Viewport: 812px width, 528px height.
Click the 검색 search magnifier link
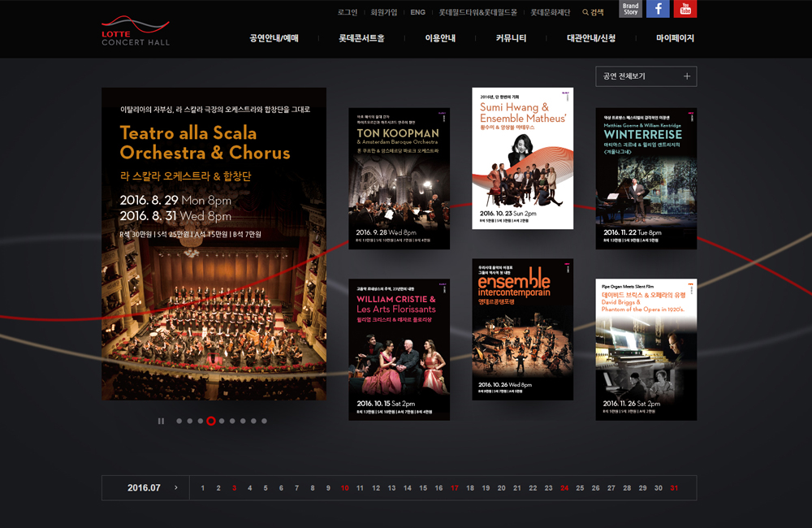(593, 12)
